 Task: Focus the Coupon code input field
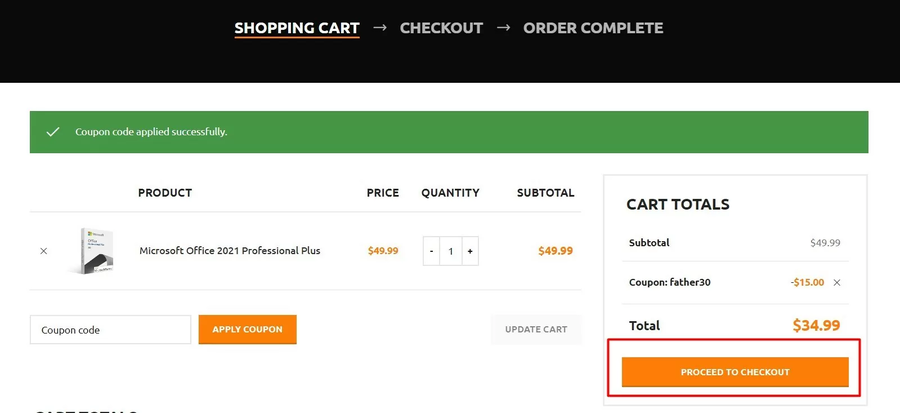(x=110, y=330)
